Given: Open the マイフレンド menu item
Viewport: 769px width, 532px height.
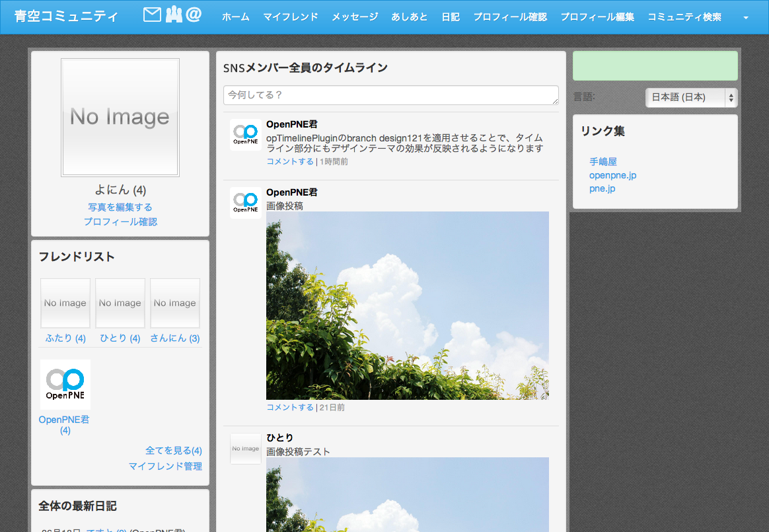Looking at the screenshot, I should tap(290, 17).
